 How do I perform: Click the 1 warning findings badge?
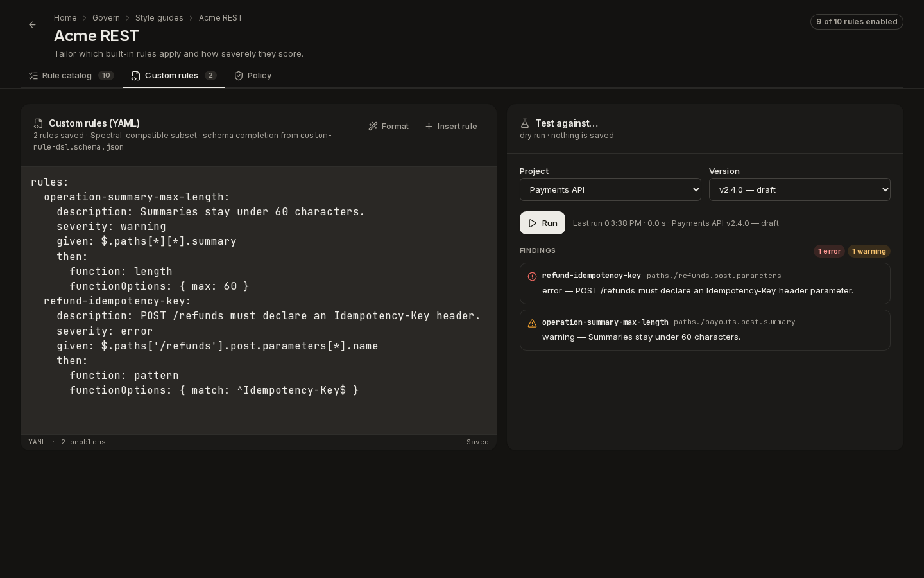point(869,251)
